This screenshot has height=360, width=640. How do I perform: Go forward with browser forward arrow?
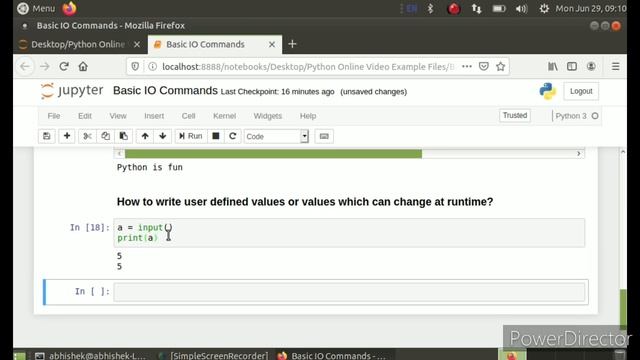(44, 67)
